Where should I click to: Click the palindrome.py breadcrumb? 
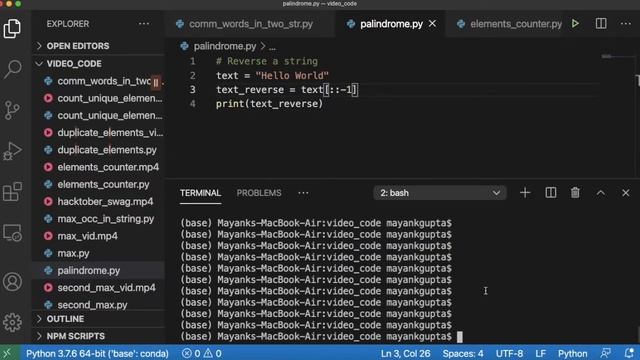[x=224, y=47]
